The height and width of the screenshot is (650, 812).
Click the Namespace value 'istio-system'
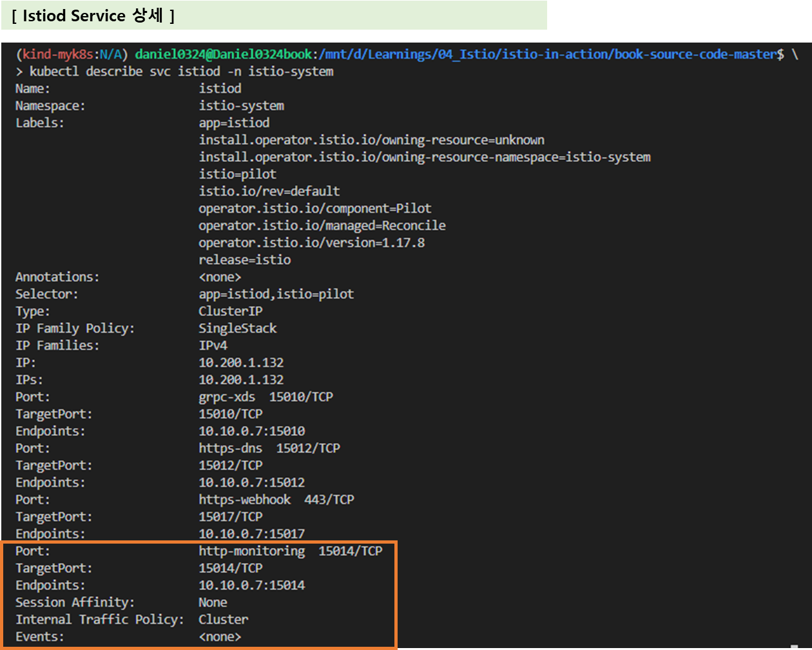241,106
